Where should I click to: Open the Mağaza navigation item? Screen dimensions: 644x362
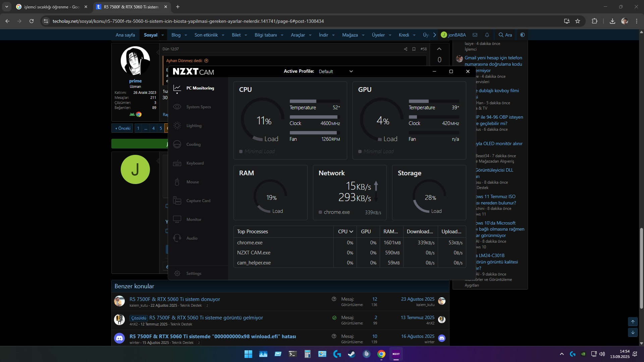[x=350, y=35]
